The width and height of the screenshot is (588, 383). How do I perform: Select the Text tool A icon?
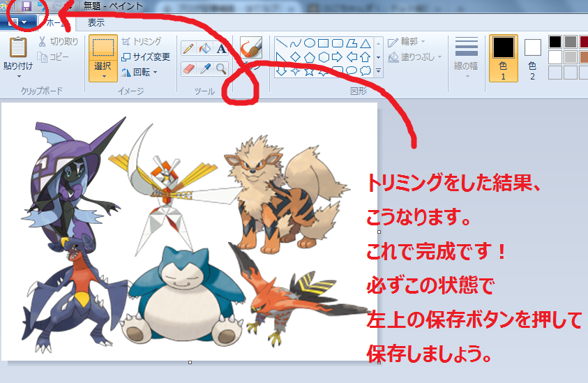tap(222, 48)
